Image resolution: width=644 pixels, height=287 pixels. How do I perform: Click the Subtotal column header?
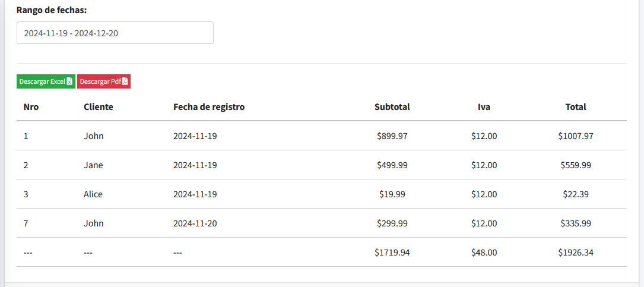[392, 107]
